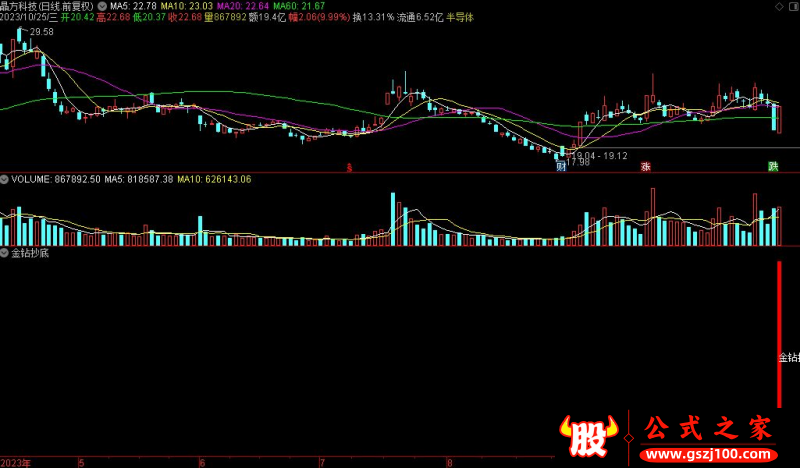Click month 8 on the time axis
The image size is (800, 468).
(449, 463)
